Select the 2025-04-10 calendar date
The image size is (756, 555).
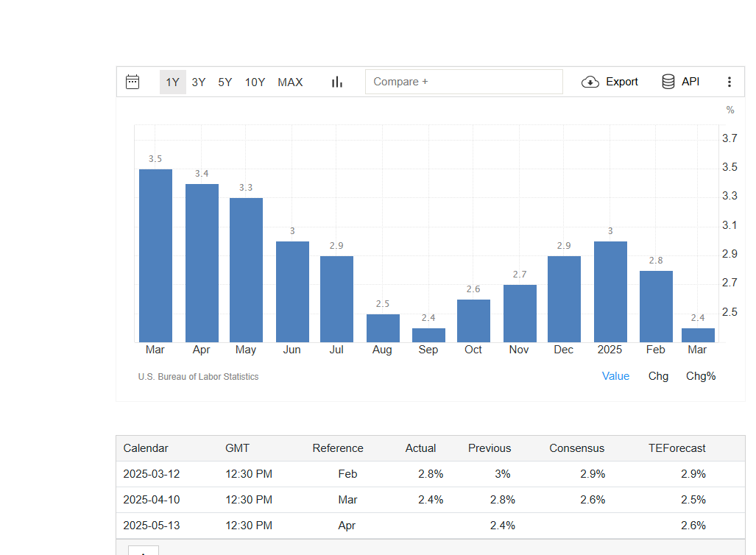(152, 500)
